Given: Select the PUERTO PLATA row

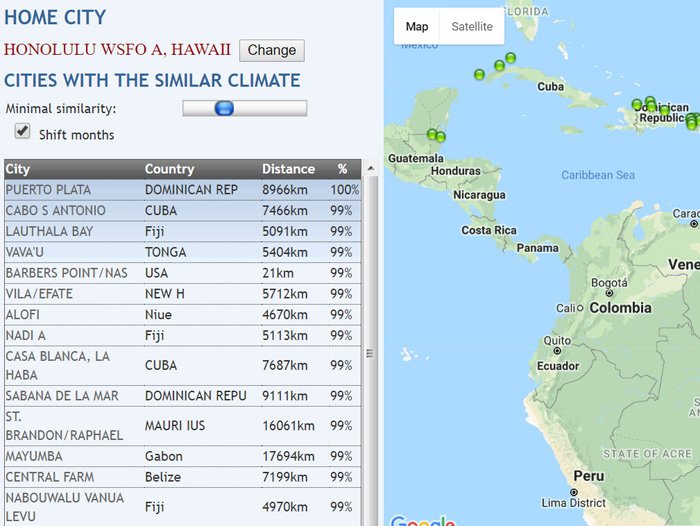Looking at the screenshot, I should click(x=183, y=190).
